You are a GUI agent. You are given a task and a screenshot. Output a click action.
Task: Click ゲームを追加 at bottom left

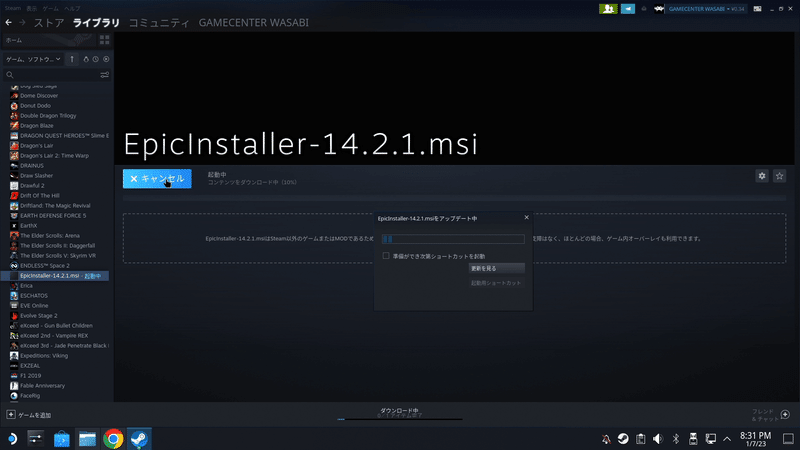[x=29, y=415]
